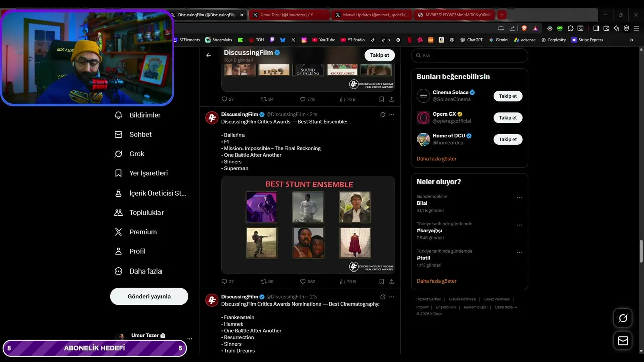Repost the top post with 84 reposts
644x362 pixels.
coord(267,99)
